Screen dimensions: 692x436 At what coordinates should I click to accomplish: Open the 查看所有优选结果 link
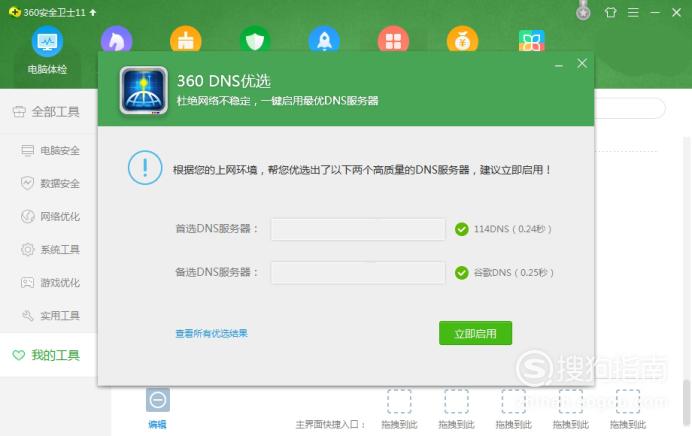(x=211, y=333)
